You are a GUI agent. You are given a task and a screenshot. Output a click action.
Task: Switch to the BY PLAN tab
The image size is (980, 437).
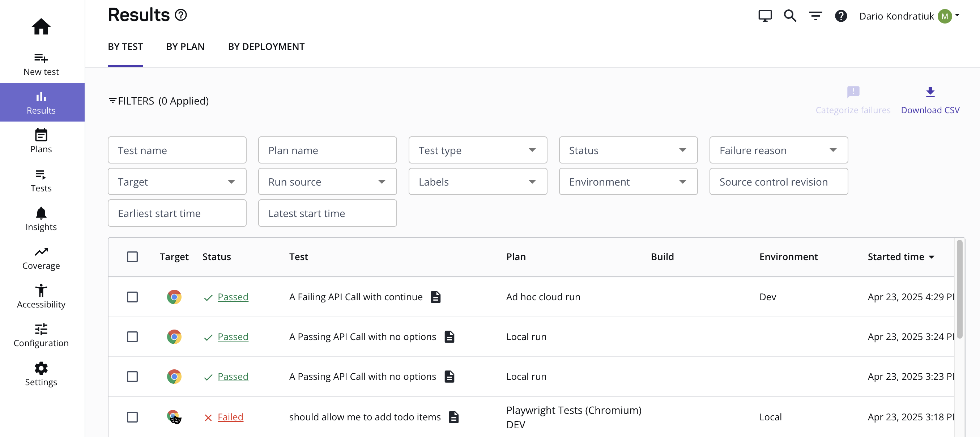(x=185, y=47)
